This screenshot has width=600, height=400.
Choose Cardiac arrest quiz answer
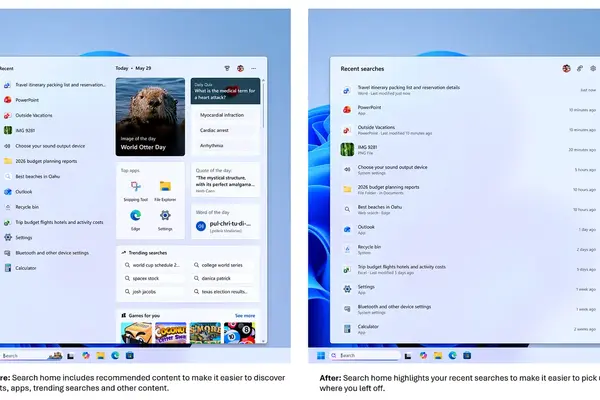tap(226, 130)
